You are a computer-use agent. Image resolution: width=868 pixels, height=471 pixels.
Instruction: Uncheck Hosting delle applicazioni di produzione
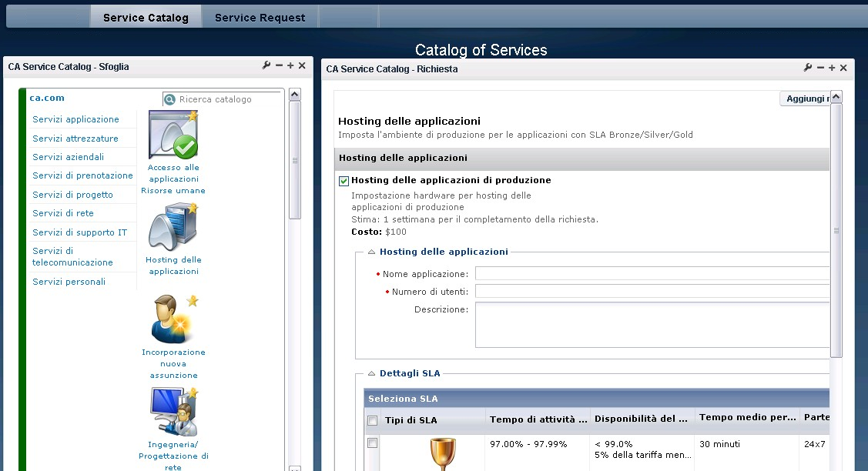pos(344,181)
